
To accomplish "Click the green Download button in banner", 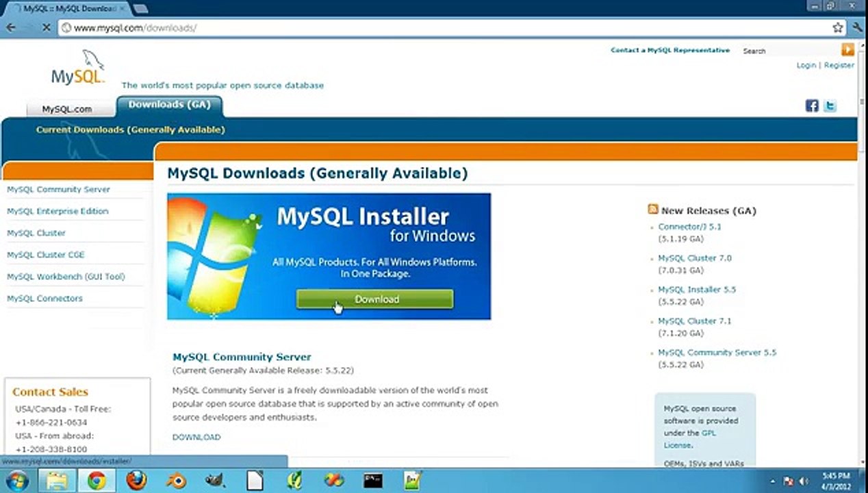I will click(x=375, y=299).
